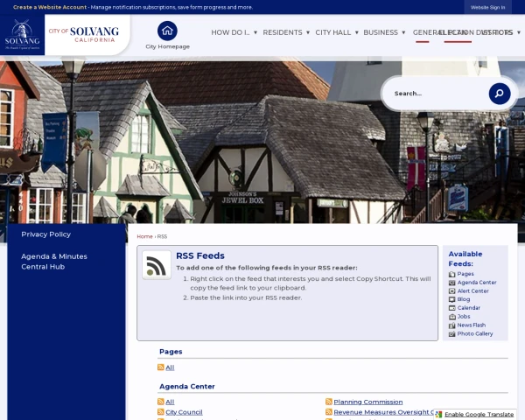
Task: Open Agenda & Minutes Central Hub
Action: (54, 261)
